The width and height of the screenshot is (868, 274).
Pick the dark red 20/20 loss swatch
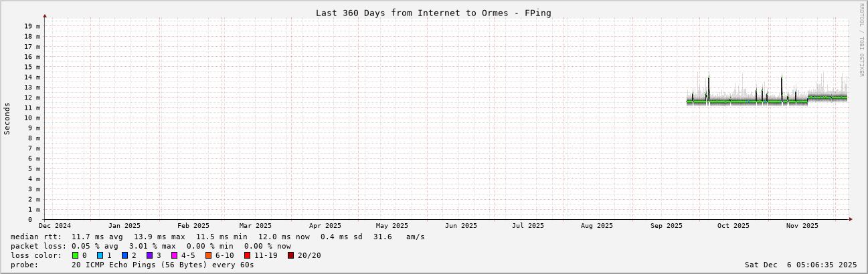pos(290,255)
